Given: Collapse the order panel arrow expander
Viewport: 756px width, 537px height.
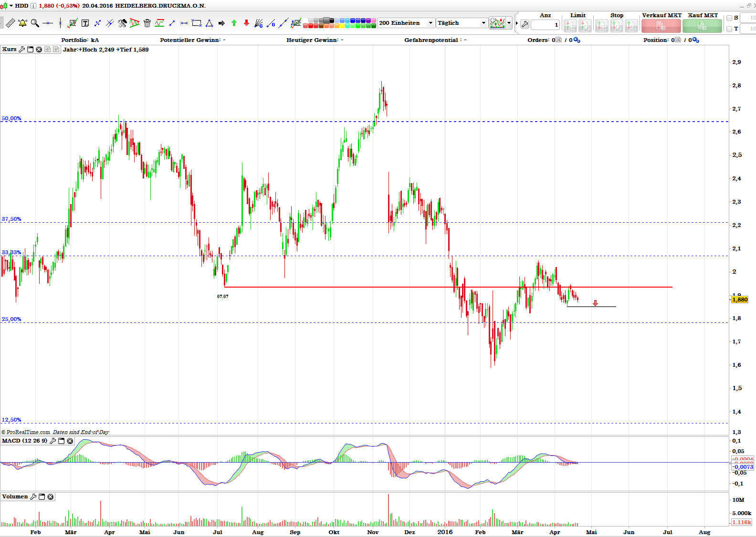Looking at the screenshot, I should point(517,23).
